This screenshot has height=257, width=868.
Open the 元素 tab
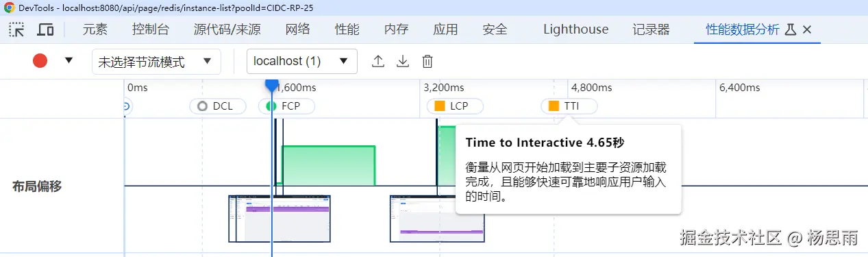(x=95, y=29)
